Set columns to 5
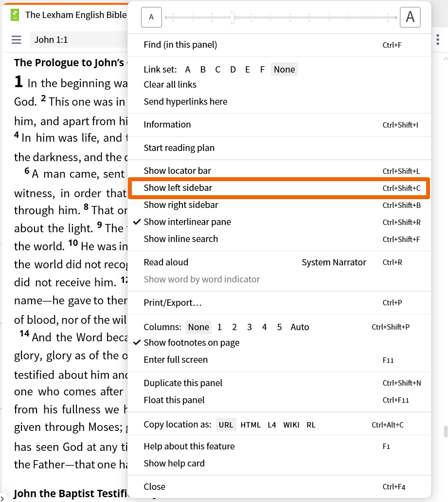 click(280, 327)
